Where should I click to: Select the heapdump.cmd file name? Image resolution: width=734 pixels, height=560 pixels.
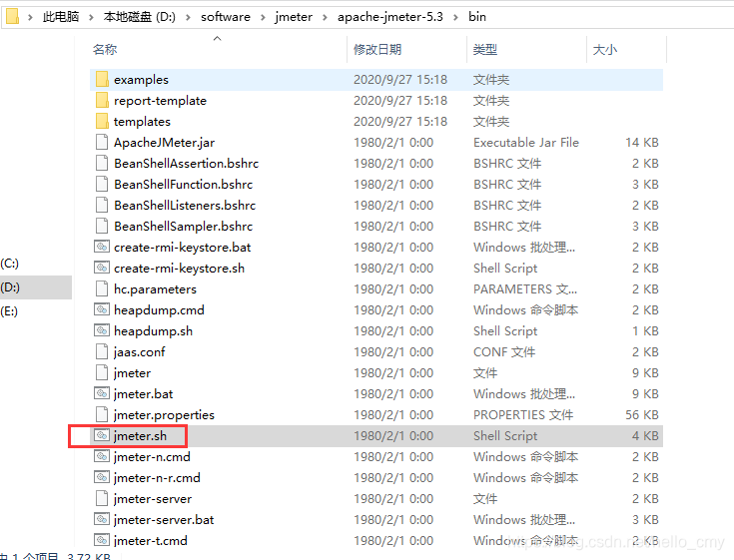point(159,310)
